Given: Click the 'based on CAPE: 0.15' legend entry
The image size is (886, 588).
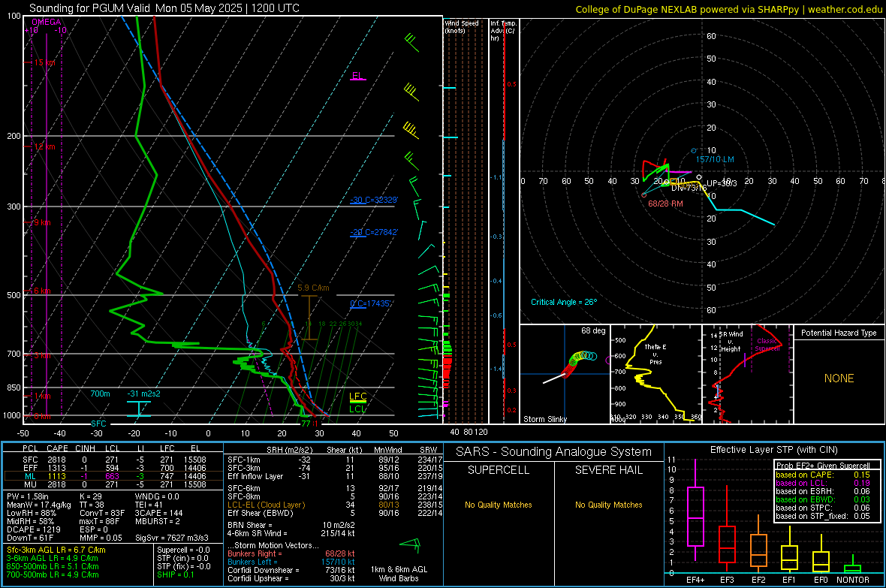Looking at the screenshot, I should (x=823, y=475).
